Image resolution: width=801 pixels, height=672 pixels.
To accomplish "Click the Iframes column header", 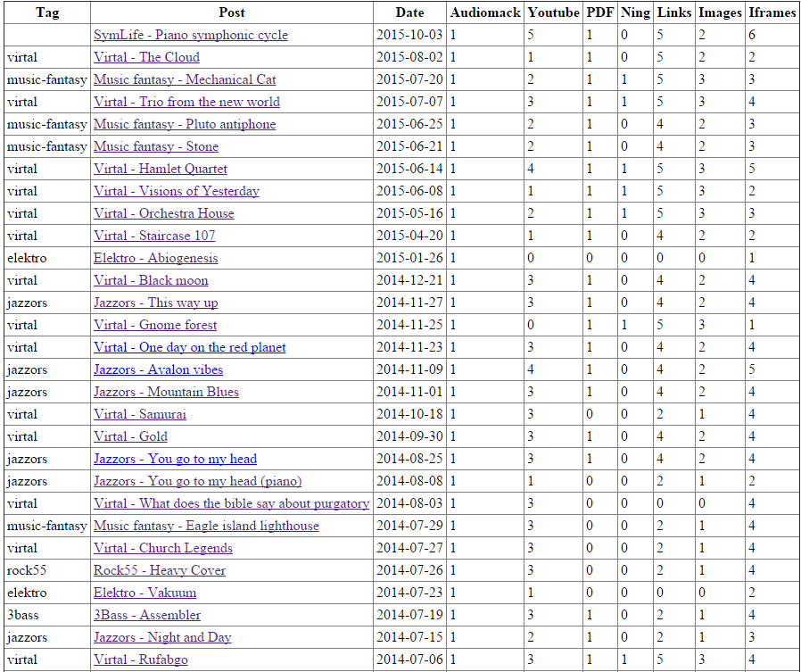I will [x=772, y=12].
